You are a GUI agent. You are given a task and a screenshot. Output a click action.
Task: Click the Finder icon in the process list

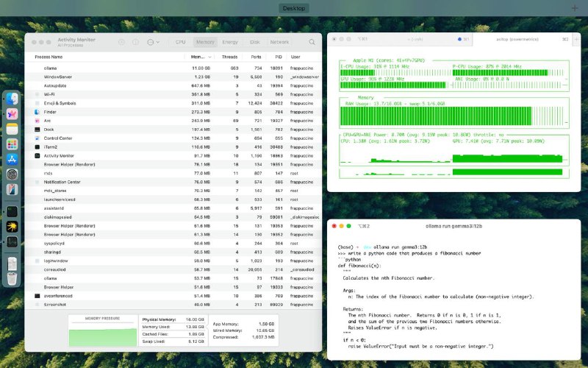[37, 112]
